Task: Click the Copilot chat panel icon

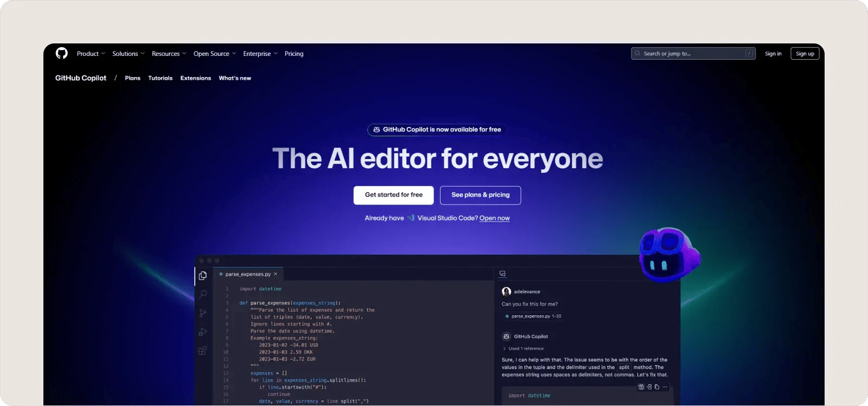Action: (502, 274)
